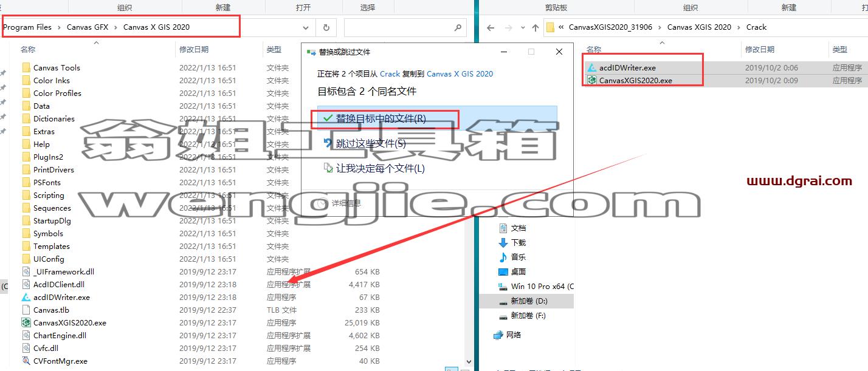Open address history dropdown in left window
Screen dimensions: 868x371
(x=306, y=27)
